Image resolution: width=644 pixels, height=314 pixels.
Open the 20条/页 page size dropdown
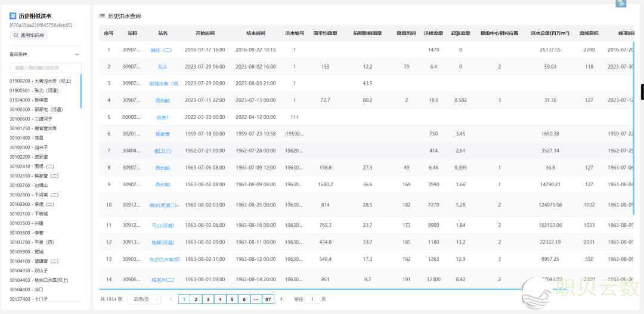point(144,299)
